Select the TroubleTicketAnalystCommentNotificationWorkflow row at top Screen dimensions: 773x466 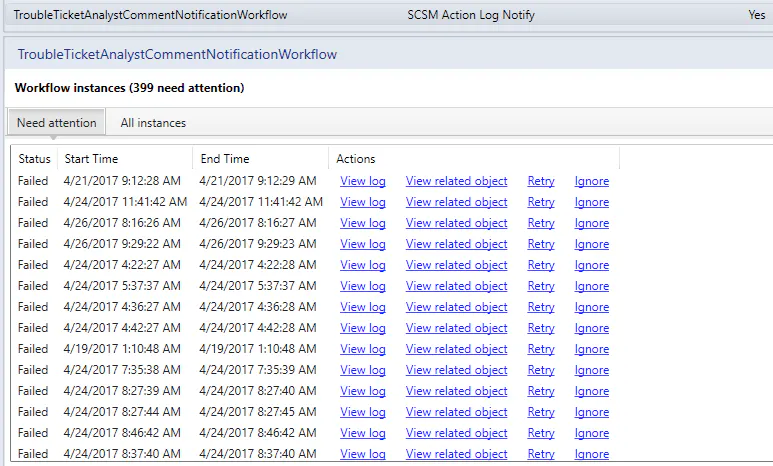[x=388, y=15]
